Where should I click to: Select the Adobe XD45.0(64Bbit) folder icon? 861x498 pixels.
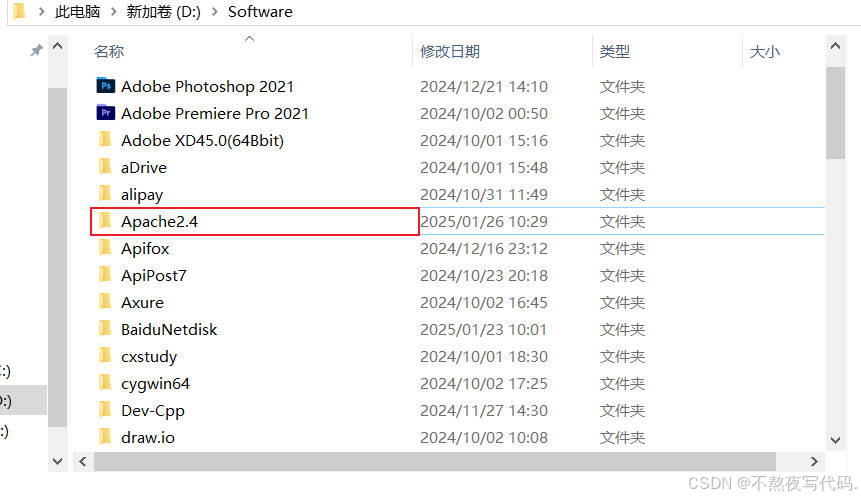[104, 139]
